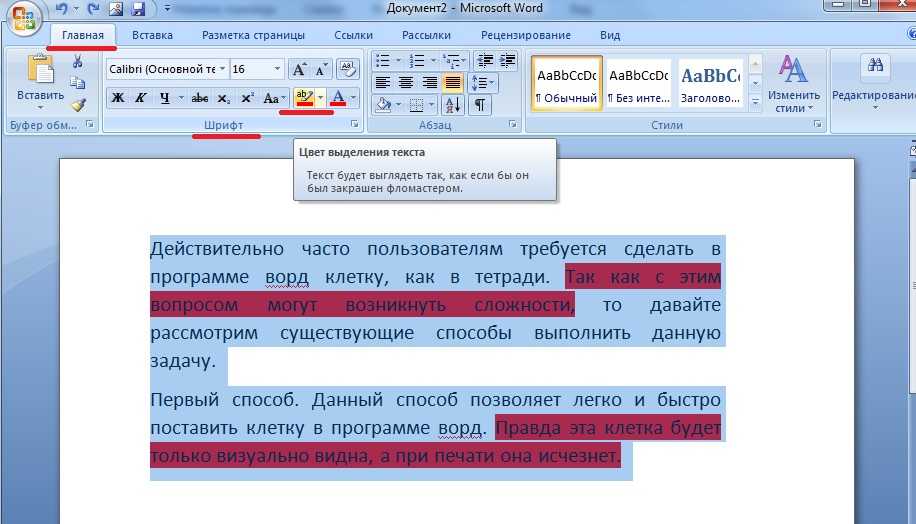916x524 pixels.
Task: Apply red font color button
Action: point(338,97)
